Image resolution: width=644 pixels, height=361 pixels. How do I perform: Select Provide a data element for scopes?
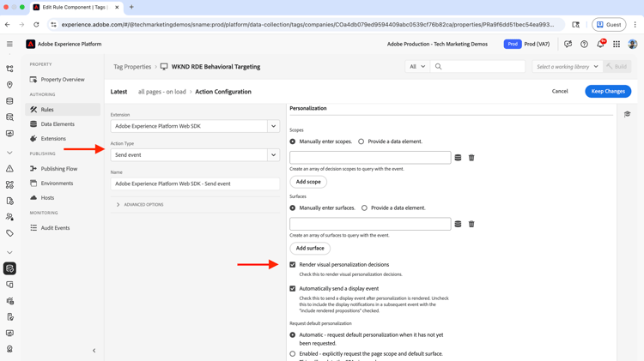pyautogui.click(x=361, y=141)
